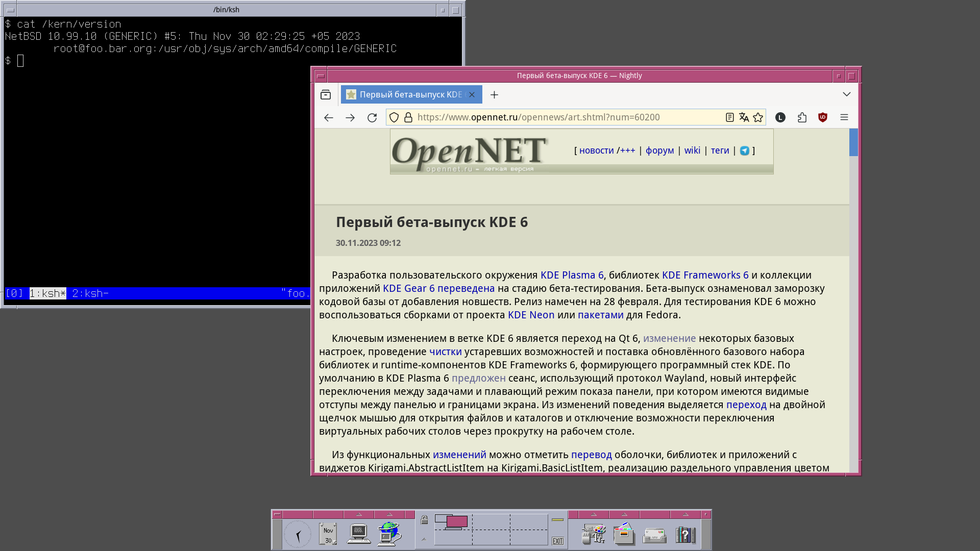Open Nightly's hamburger application menu
The image size is (980, 551).
844,118
